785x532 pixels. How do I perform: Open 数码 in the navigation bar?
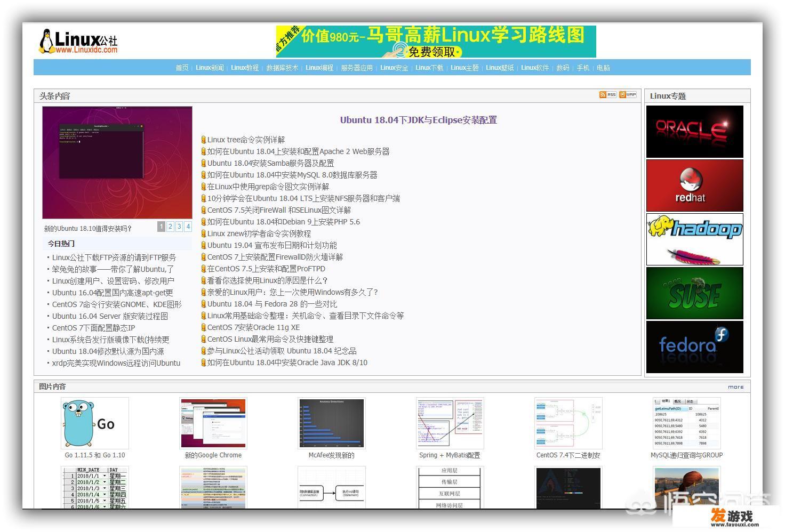(x=563, y=68)
